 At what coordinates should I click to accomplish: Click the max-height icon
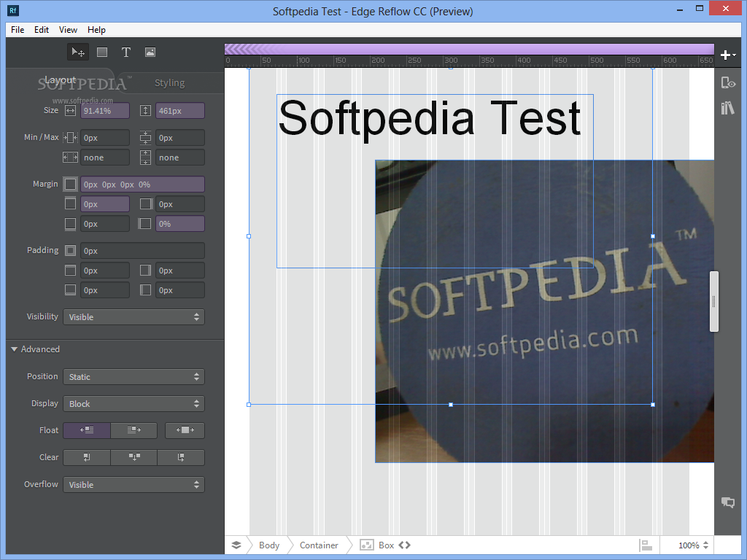(x=145, y=157)
